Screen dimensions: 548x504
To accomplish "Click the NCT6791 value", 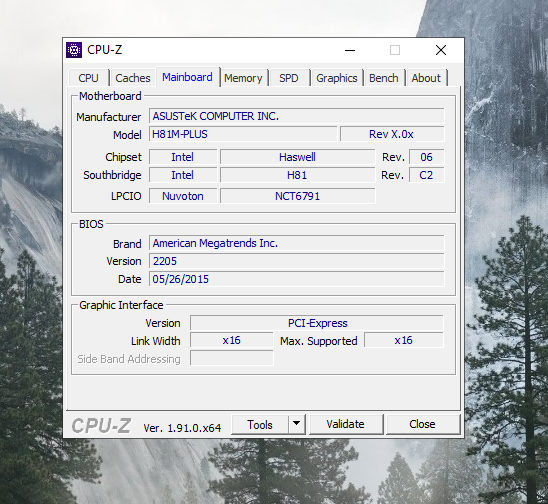I will tap(297, 196).
